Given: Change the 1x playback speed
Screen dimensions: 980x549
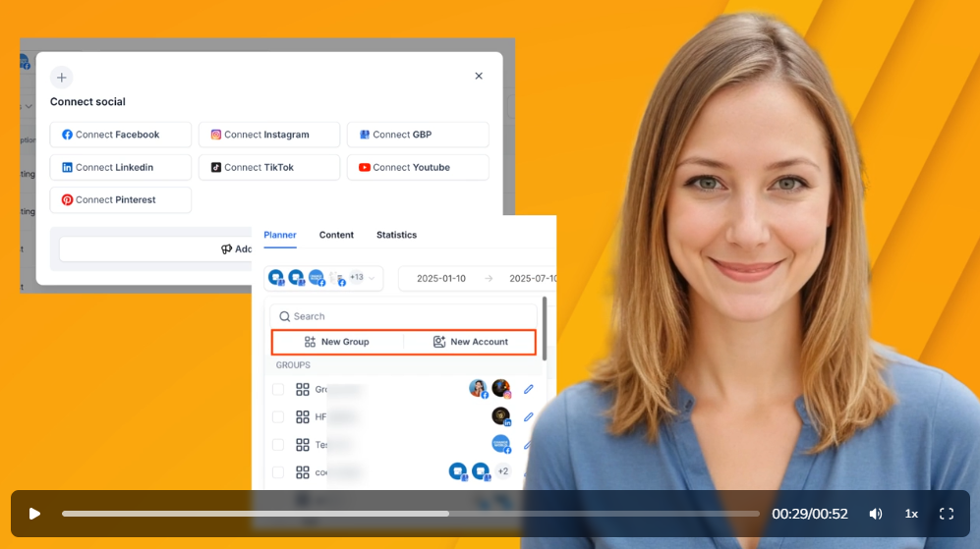Looking at the screenshot, I should tap(911, 514).
